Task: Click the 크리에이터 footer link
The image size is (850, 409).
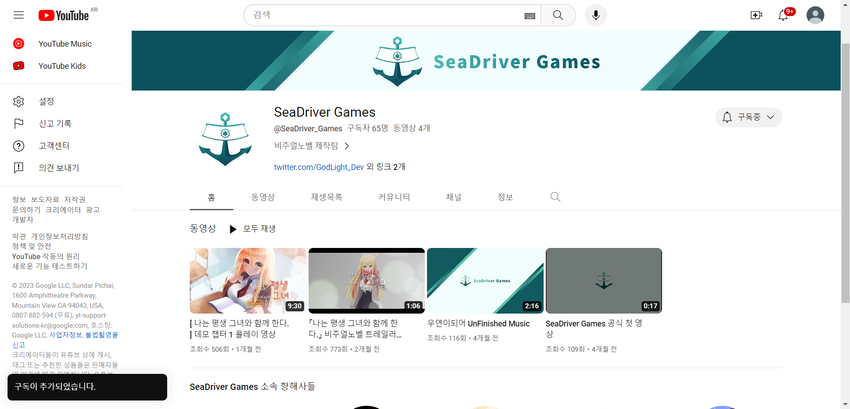Action: pyautogui.click(x=63, y=209)
